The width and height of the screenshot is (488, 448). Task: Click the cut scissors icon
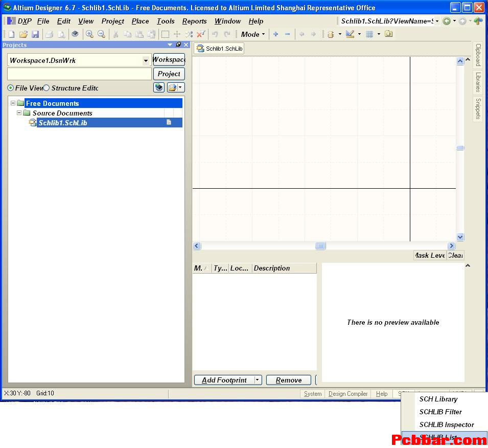(x=115, y=34)
